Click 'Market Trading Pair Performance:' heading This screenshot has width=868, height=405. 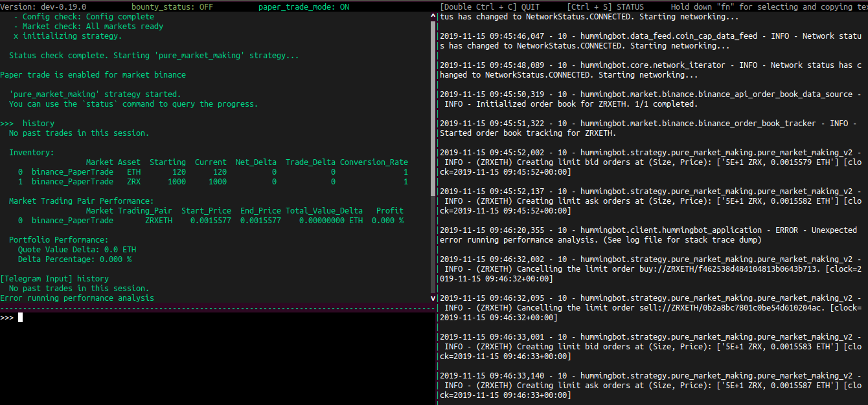click(x=82, y=201)
